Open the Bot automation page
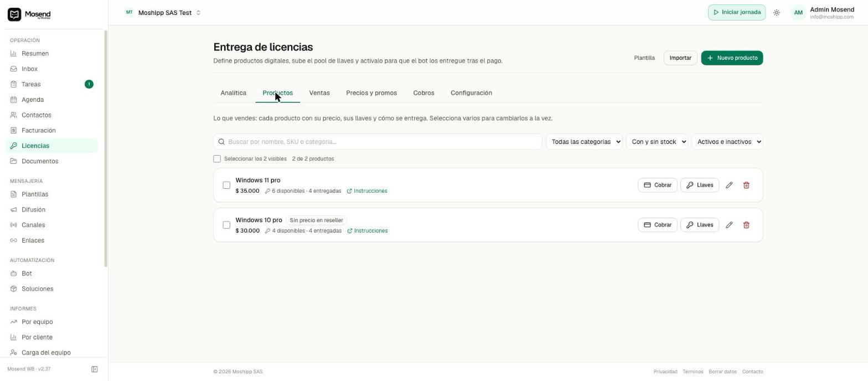Viewport: 868px width, 381px height. (52, 274)
